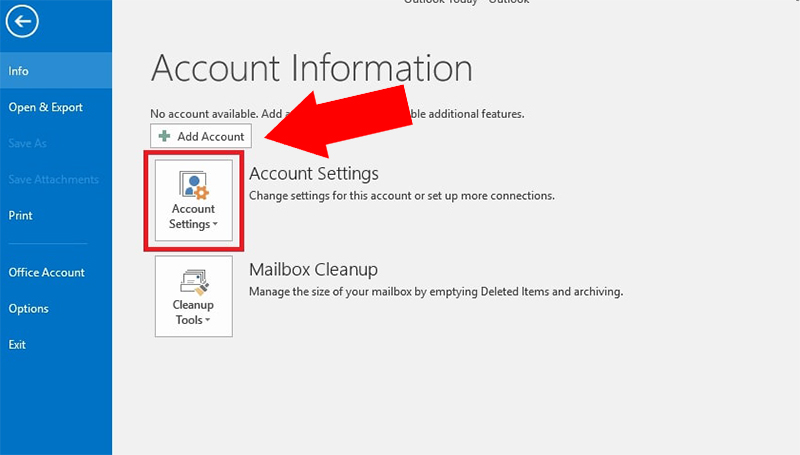The width and height of the screenshot is (800, 455).
Task: Expand the Account Settings dropdown arrow
Action: click(215, 224)
